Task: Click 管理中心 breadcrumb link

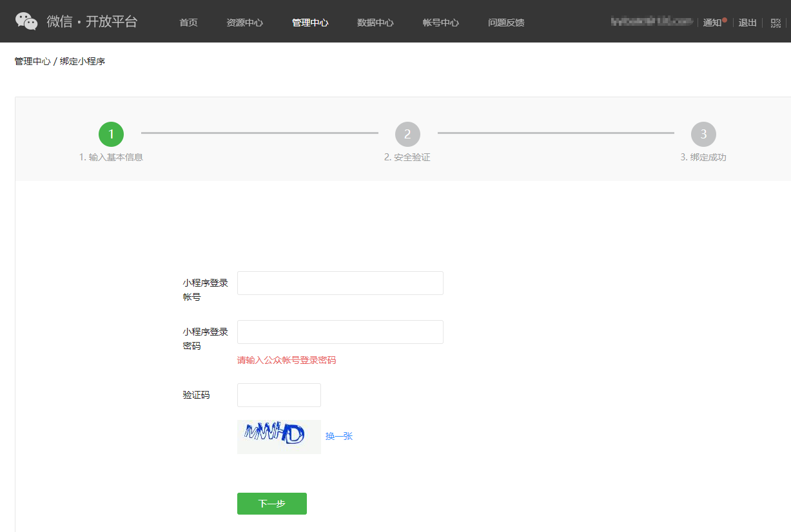Action: [x=32, y=61]
